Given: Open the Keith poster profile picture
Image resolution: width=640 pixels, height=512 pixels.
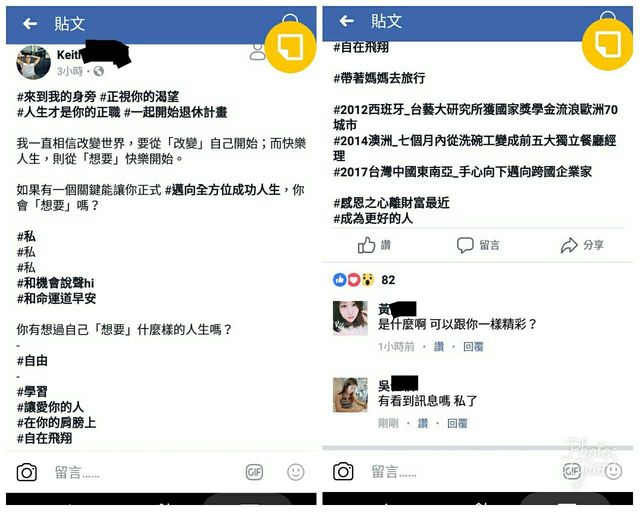Looking at the screenshot, I should click(x=33, y=62).
